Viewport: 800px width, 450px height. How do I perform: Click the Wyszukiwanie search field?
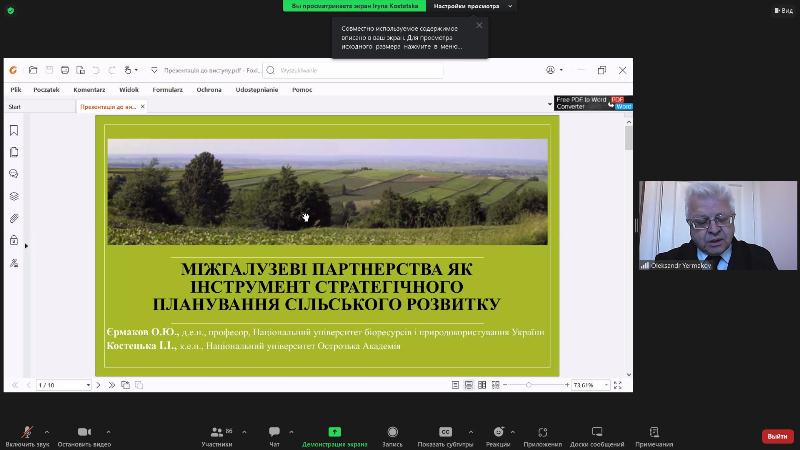(355, 71)
